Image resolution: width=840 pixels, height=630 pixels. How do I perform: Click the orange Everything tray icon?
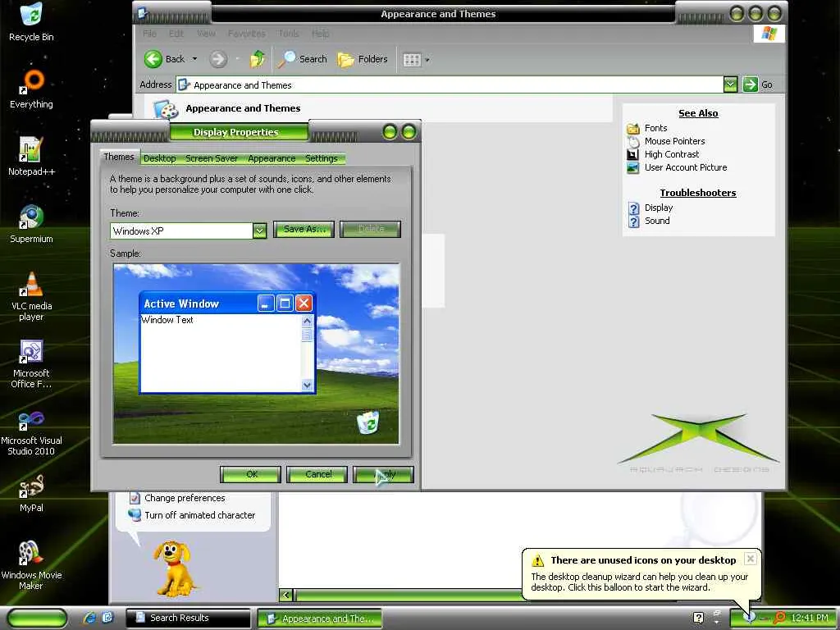click(x=780, y=619)
